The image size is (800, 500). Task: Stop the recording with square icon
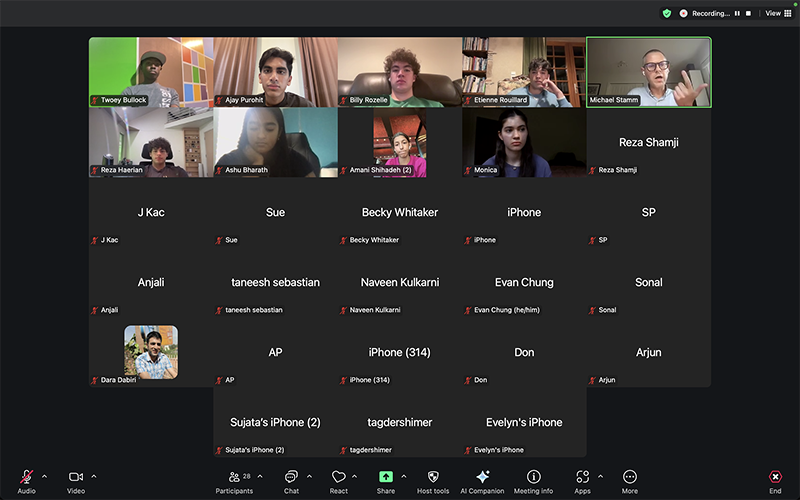(749, 13)
